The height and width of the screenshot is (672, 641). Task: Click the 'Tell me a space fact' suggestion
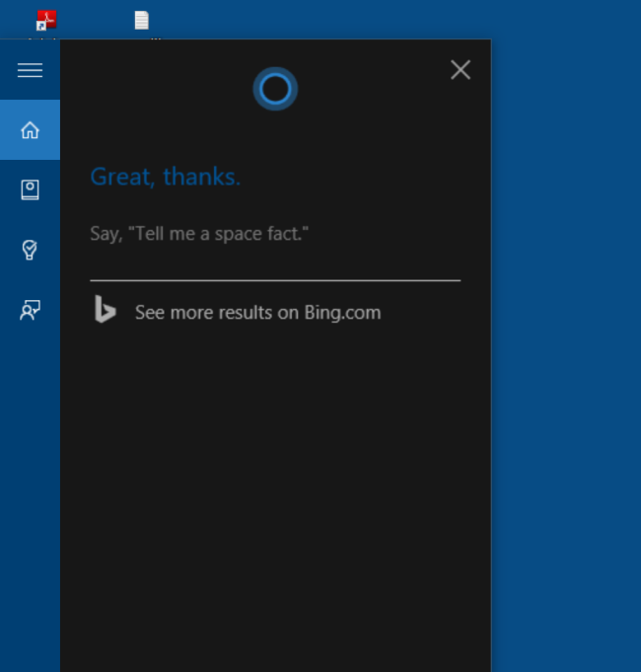(x=199, y=234)
